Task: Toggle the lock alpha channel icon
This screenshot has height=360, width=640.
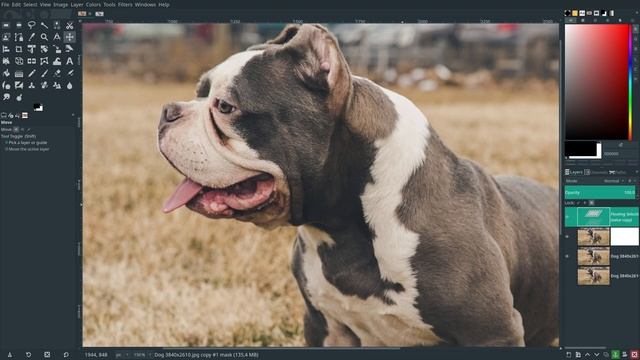Action: coord(591,203)
